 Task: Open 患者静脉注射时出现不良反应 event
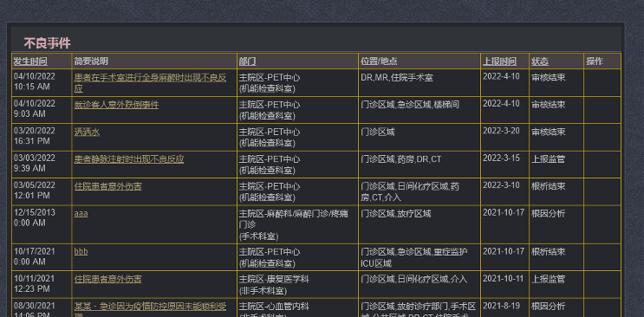(x=129, y=158)
